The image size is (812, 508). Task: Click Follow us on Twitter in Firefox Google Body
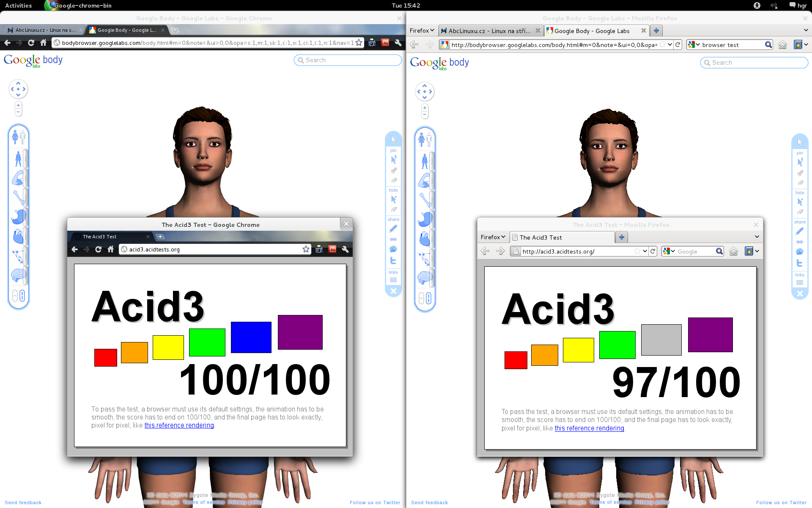[782, 502]
